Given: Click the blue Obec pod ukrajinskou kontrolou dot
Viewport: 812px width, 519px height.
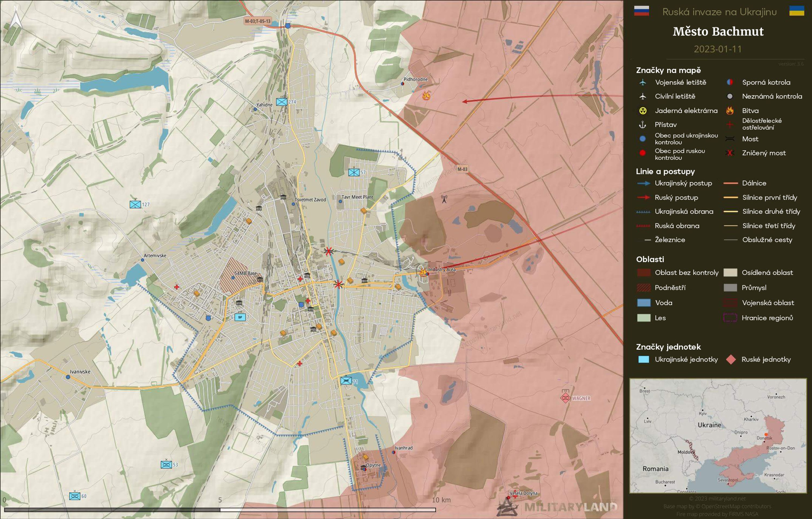Looking at the screenshot, I should pyautogui.click(x=643, y=138).
